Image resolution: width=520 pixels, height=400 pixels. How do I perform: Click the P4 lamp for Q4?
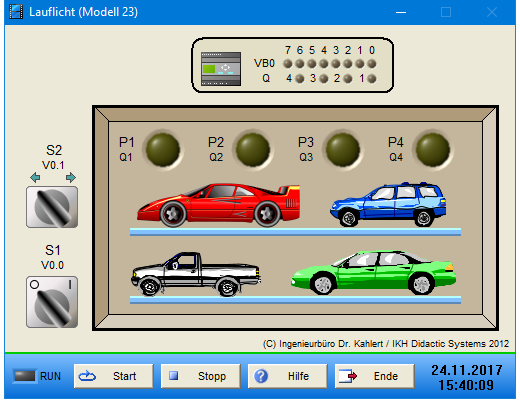point(433,150)
